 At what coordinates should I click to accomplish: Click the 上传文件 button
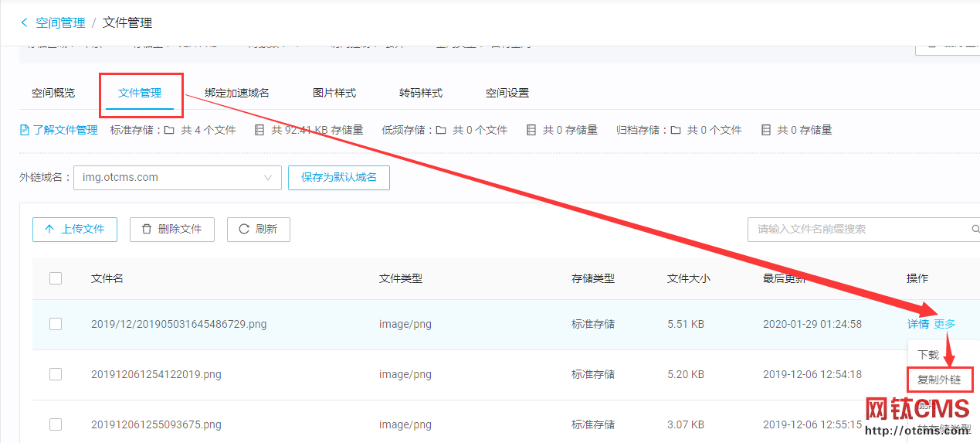[75, 229]
